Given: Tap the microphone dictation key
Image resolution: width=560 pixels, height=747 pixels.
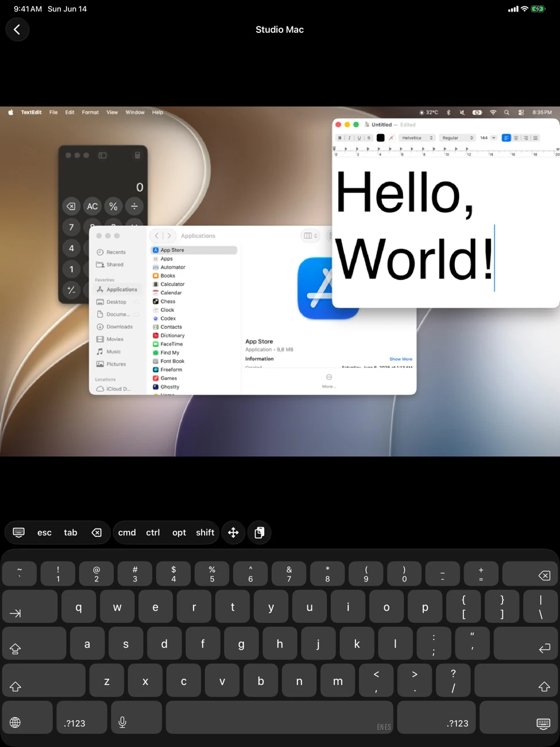Looking at the screenshot, I should tap(137, 717).
